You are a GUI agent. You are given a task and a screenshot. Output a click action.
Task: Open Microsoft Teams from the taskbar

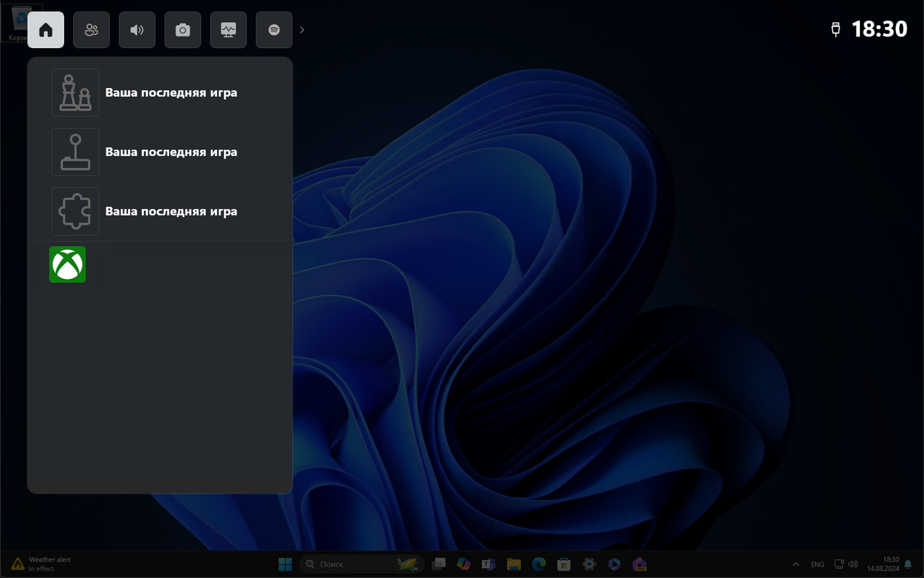click(x=489, y=564)
